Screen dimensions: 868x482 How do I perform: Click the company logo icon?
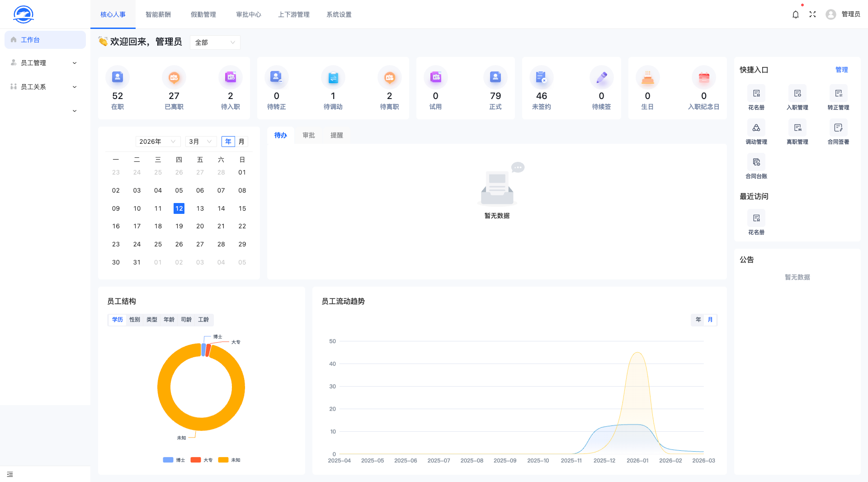tap(24, 14)
